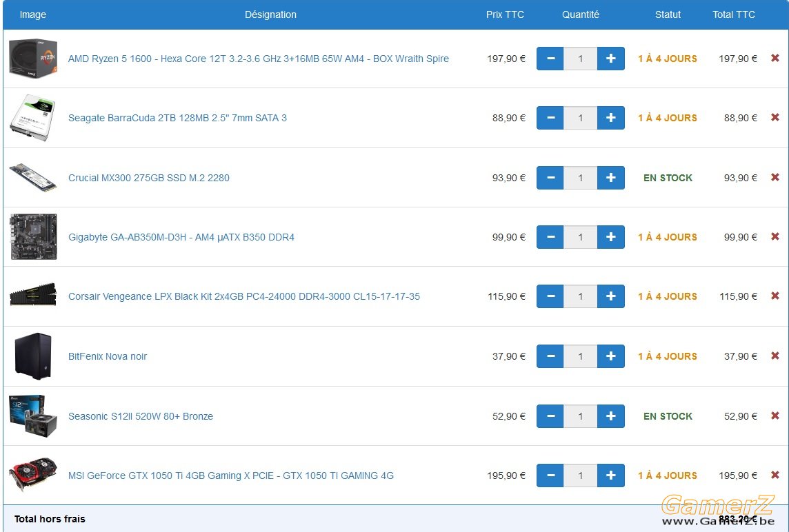789x532 pixels.
Task: Remove the AMD Ryzen 5 1600 from cart
Action: [775, 59]
